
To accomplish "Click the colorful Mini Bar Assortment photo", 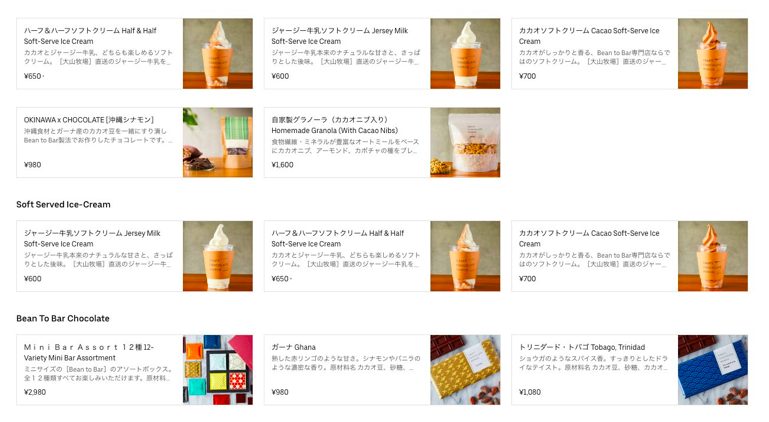I will [218, 370].
